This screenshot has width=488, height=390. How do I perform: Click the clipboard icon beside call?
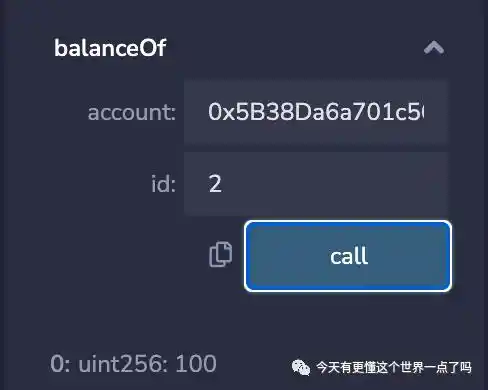(x=220, y=254)
